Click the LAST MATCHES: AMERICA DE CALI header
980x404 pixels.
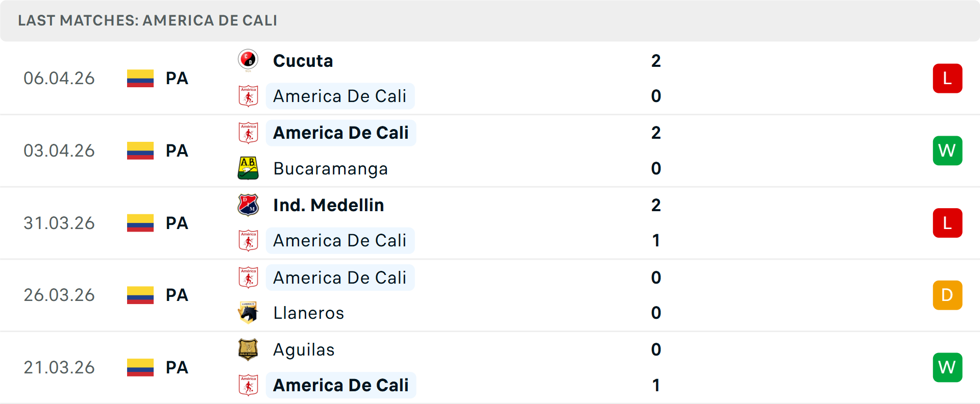147,20
